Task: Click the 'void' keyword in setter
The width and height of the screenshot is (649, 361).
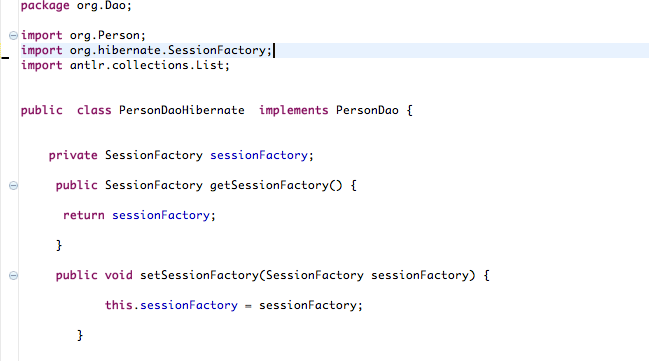Action: [x=118, y=275]
